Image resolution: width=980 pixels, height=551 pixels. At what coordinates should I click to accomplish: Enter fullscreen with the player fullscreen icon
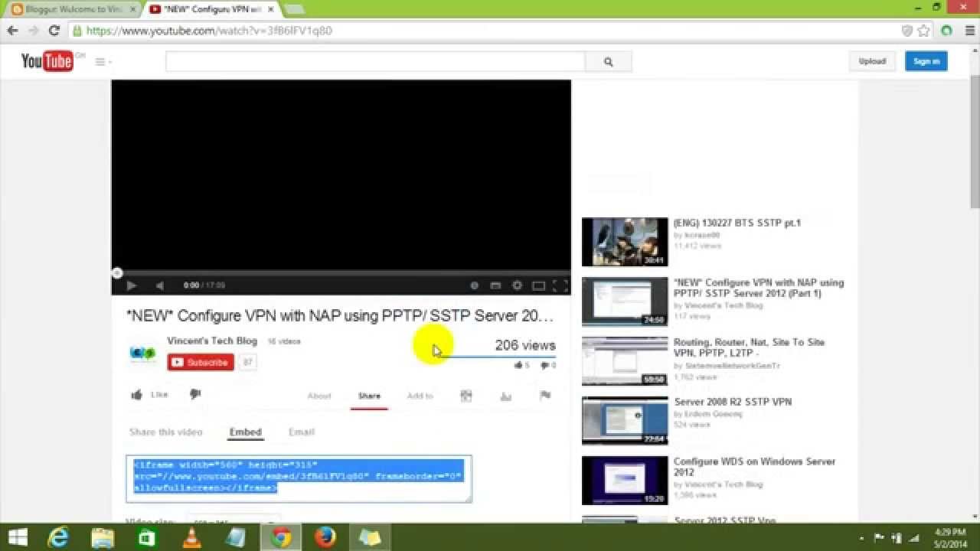[560, 285]
